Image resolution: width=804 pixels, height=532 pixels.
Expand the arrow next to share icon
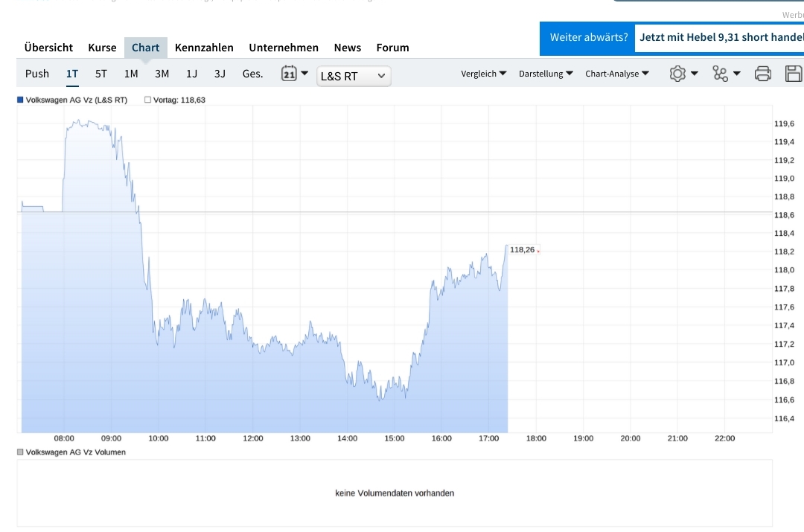[x=737, y=74]
